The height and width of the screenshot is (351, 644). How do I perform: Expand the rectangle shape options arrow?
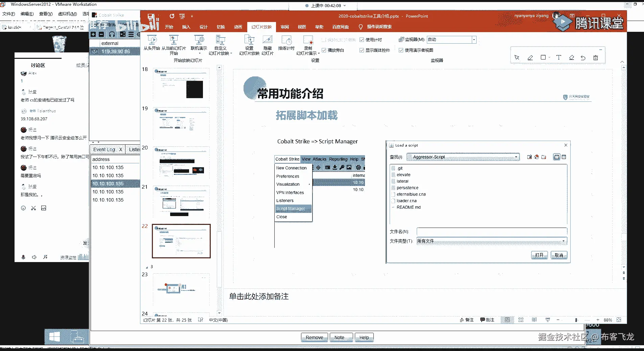(x=549, y=57)
